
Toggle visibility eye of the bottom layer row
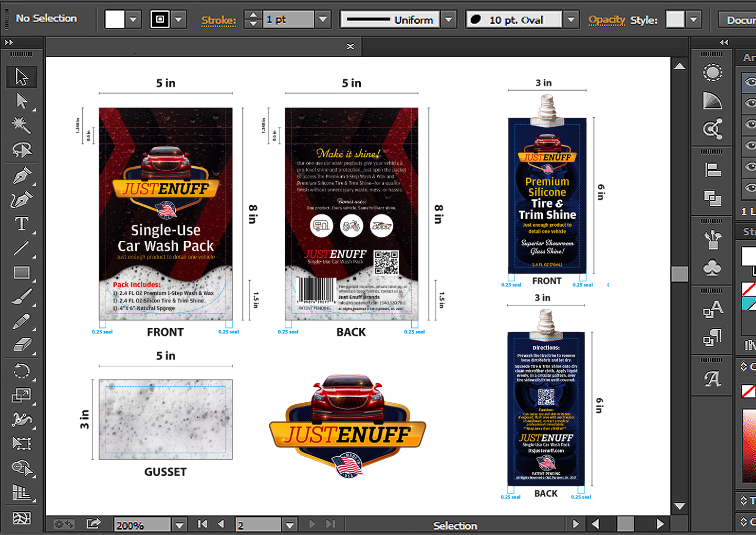[750, 188]
